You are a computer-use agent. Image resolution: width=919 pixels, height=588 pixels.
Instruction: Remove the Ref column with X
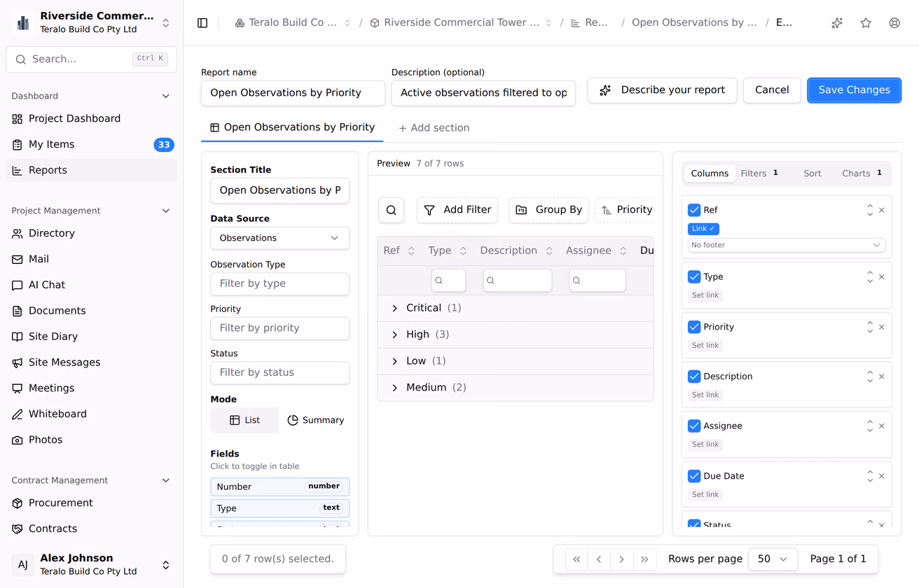(882, 210)
